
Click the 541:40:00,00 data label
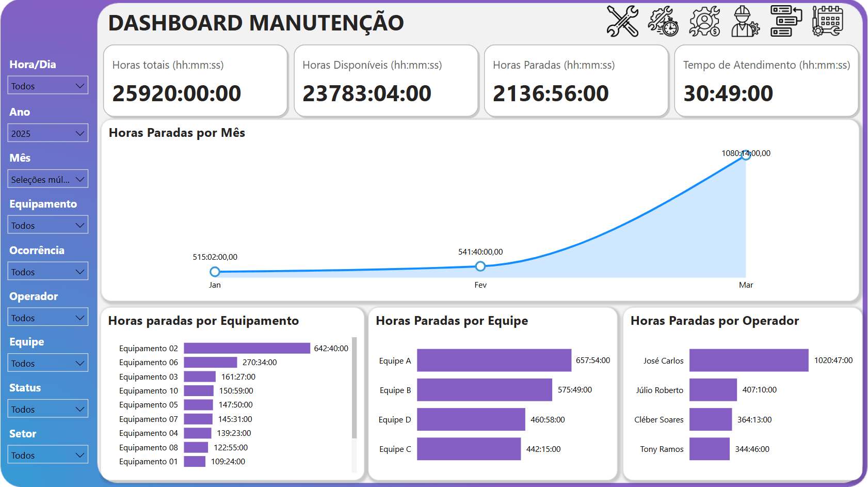tap(480, 252)
